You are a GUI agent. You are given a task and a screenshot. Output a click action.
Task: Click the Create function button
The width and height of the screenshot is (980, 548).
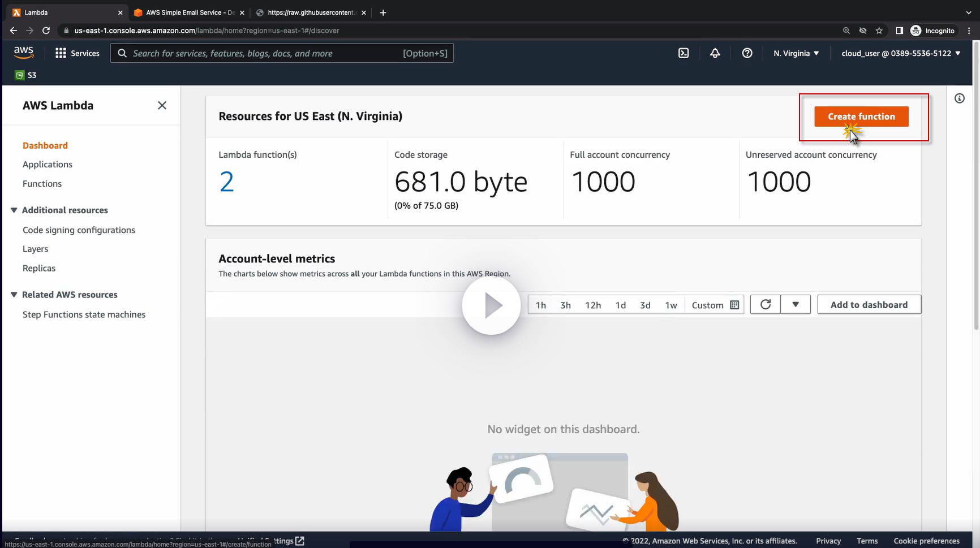(x=861, y=116)
